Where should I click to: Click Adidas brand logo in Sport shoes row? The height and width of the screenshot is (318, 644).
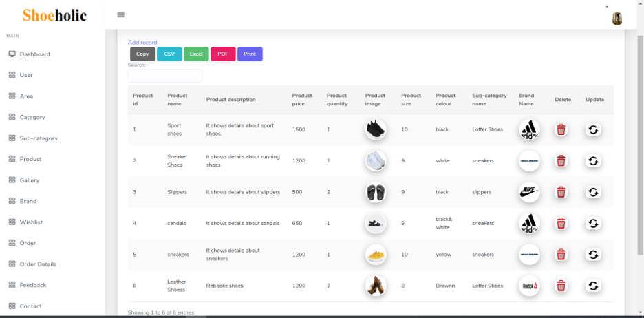(x=529, y=130)
